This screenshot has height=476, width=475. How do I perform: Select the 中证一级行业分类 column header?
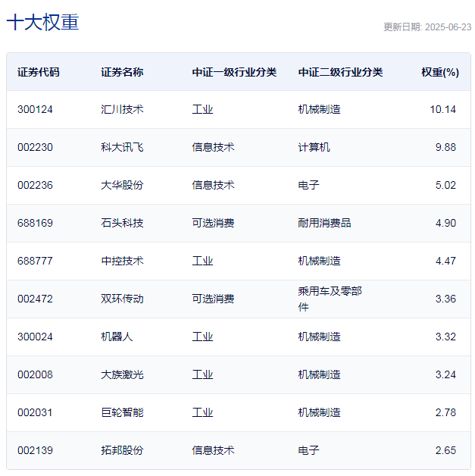pos(234,72)
